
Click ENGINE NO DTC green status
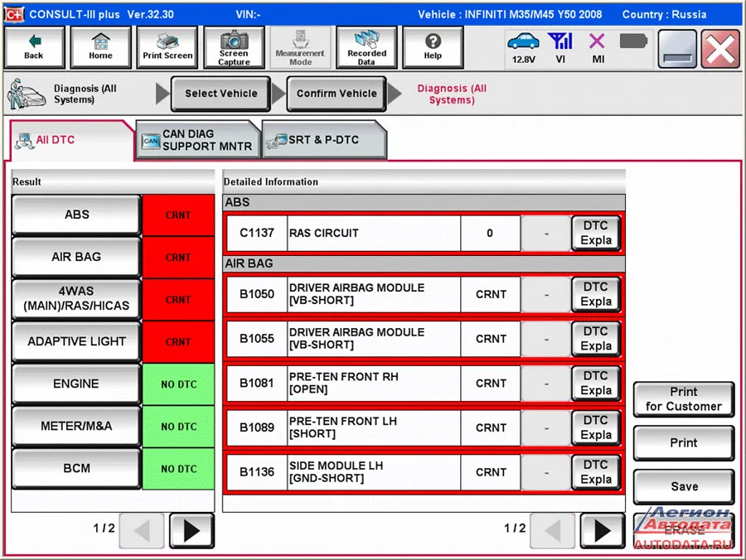click(x=178, y=384)
